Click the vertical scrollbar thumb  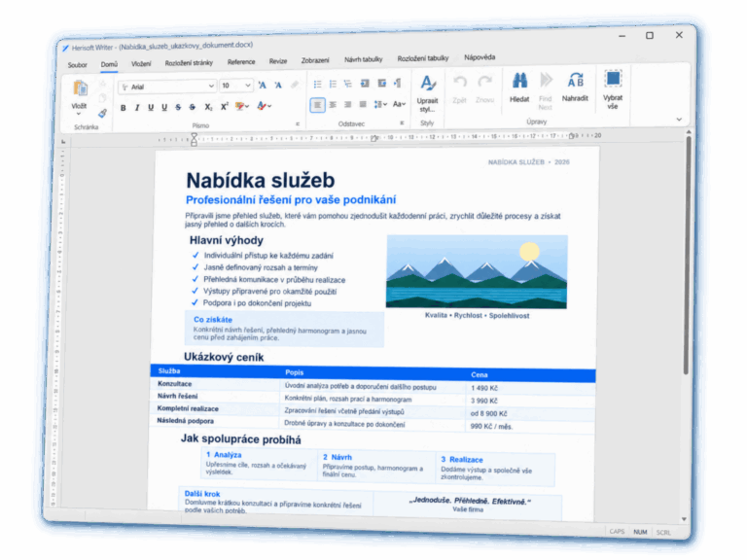click(688, 255)
